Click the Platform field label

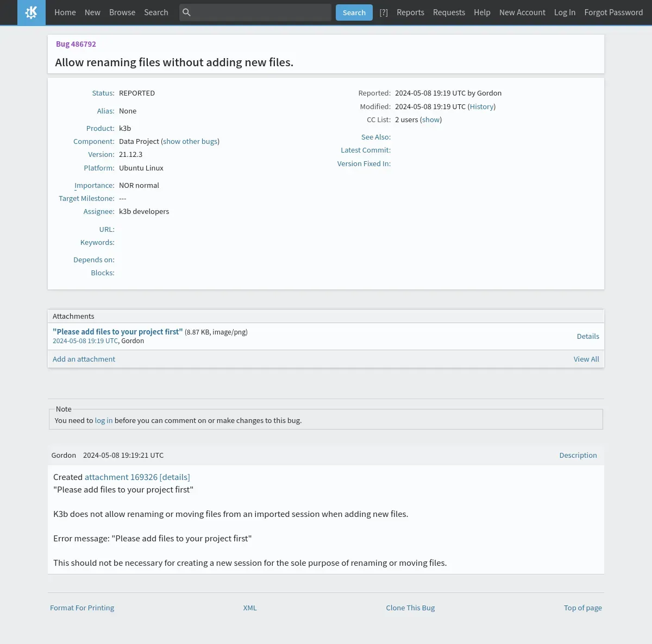coord(99,168)
